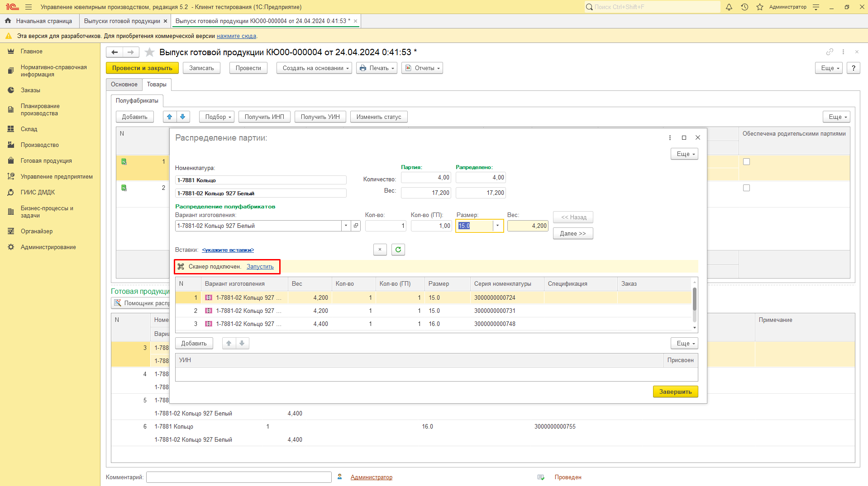
Task: Go to Начальная страница home icon
Action: [8, 21]
